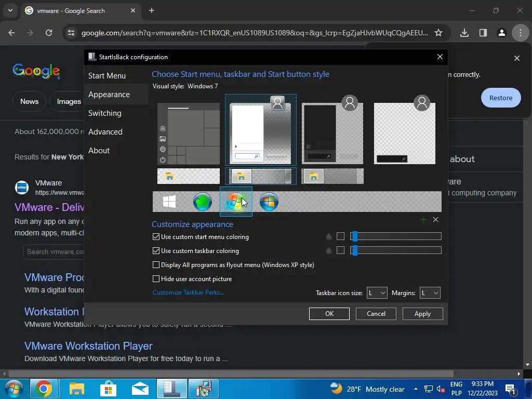Viewport: 532px width, 399px height.
Task: Select Windows 7 start menu style thumbnail
Action: [x=261, y=130]
